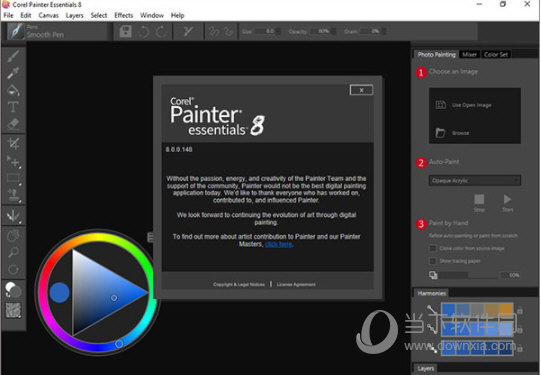Open the Effects menu

[x=124, y=15]
